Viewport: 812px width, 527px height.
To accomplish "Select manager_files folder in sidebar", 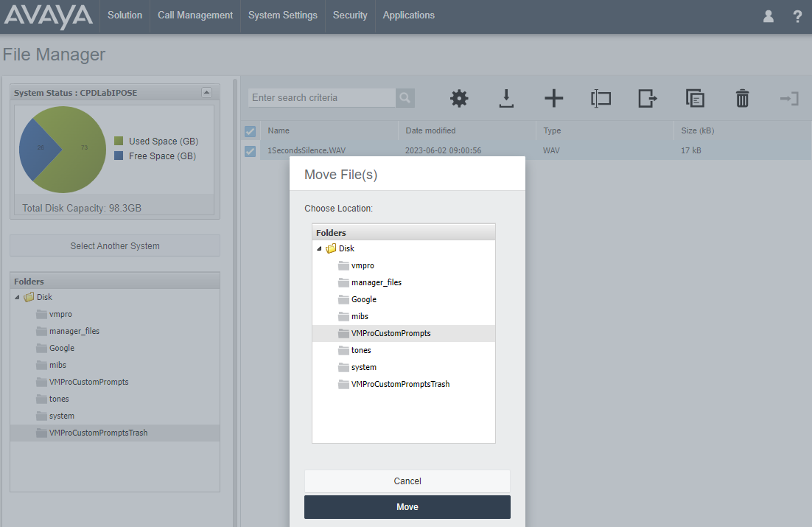I will (x=115, y=331).
